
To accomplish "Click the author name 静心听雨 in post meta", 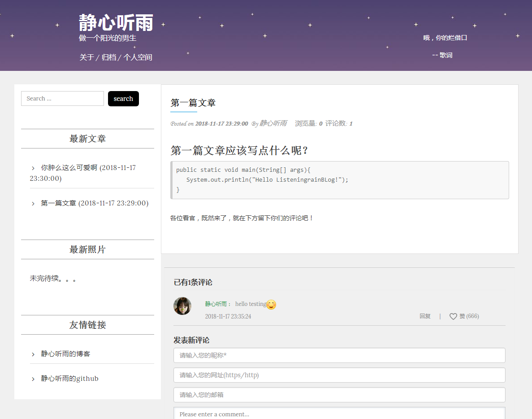I will click(x=273, y=123).
